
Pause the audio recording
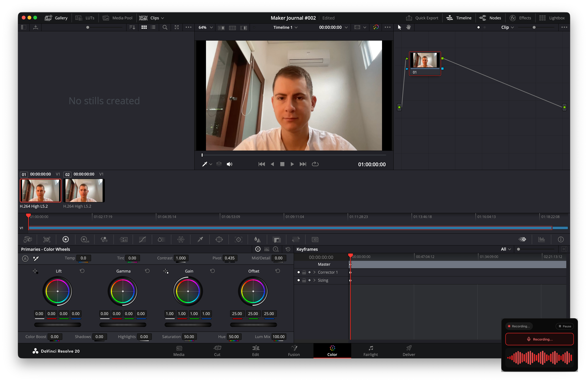[565, 326]
